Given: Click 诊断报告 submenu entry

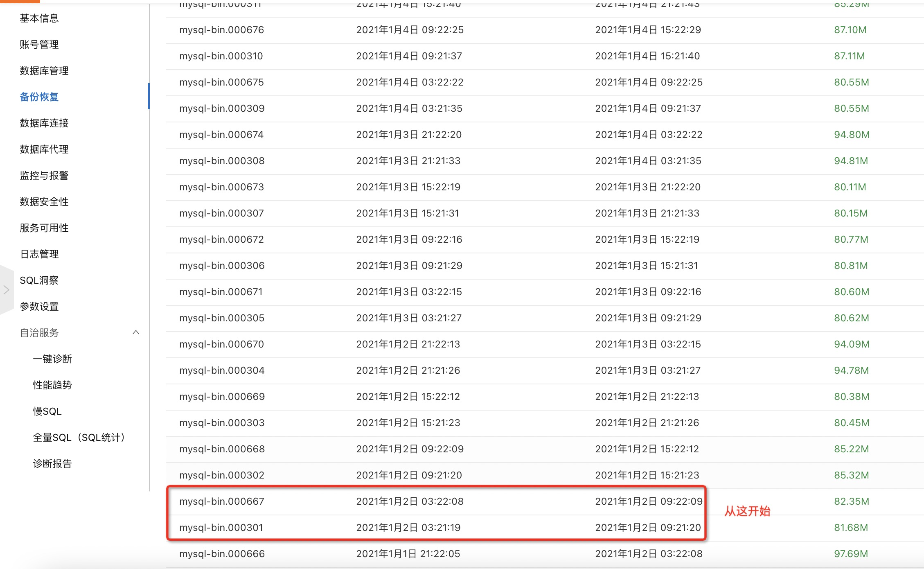Looking at the screenshot, I should point(52,464).
